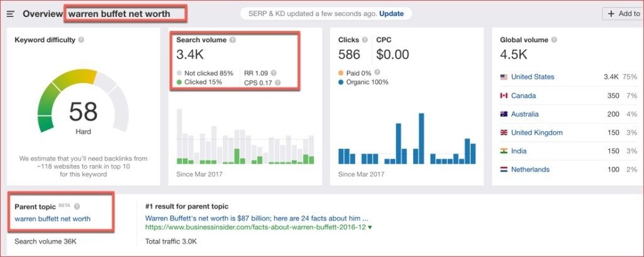
Task: Click the Update link for SERP & KD
Action: [x=391, y=13]
